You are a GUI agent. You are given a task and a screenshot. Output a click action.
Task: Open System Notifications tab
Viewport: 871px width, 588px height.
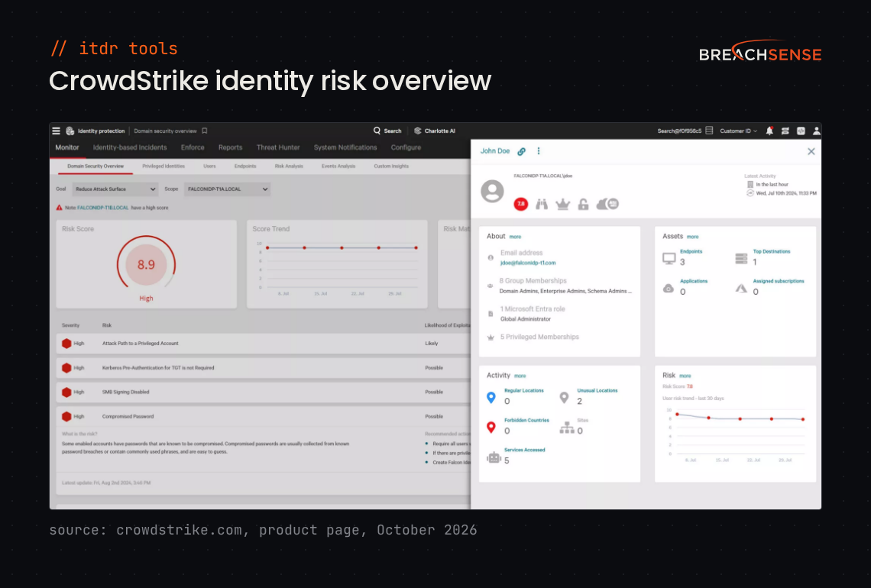click(345, 147)
